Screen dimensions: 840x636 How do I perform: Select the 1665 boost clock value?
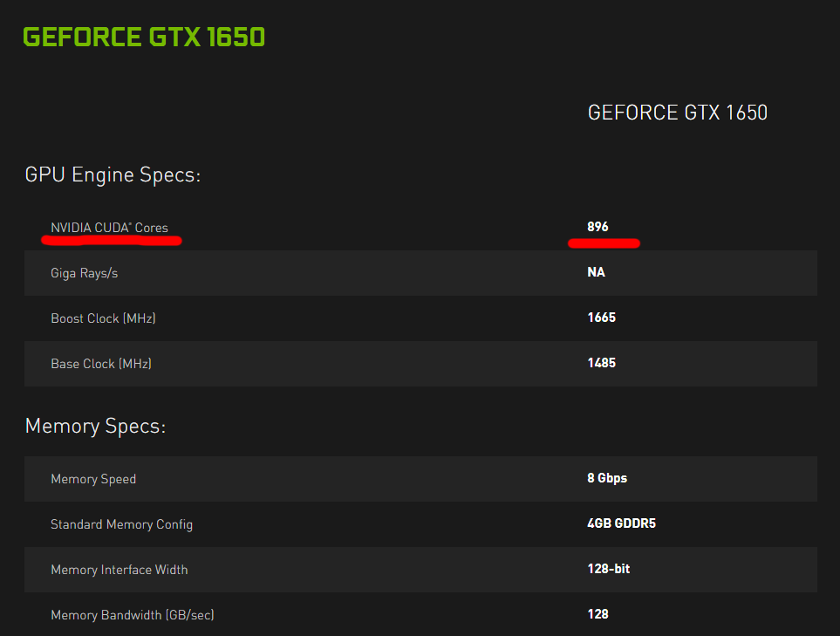coord(601,318)
